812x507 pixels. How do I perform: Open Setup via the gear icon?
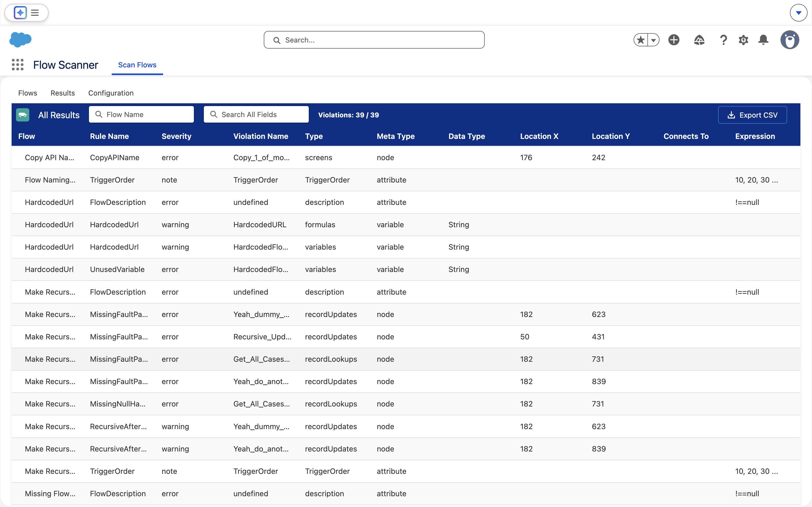coord(743,40)
